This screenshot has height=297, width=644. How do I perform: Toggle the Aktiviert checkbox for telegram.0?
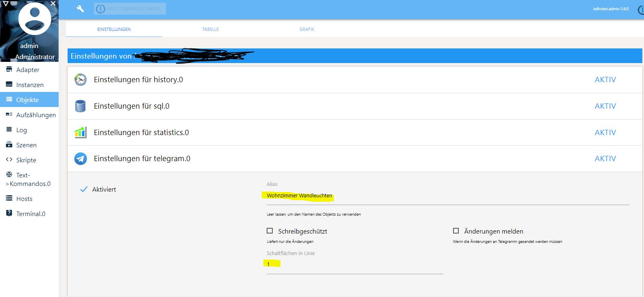coord(84,189)
